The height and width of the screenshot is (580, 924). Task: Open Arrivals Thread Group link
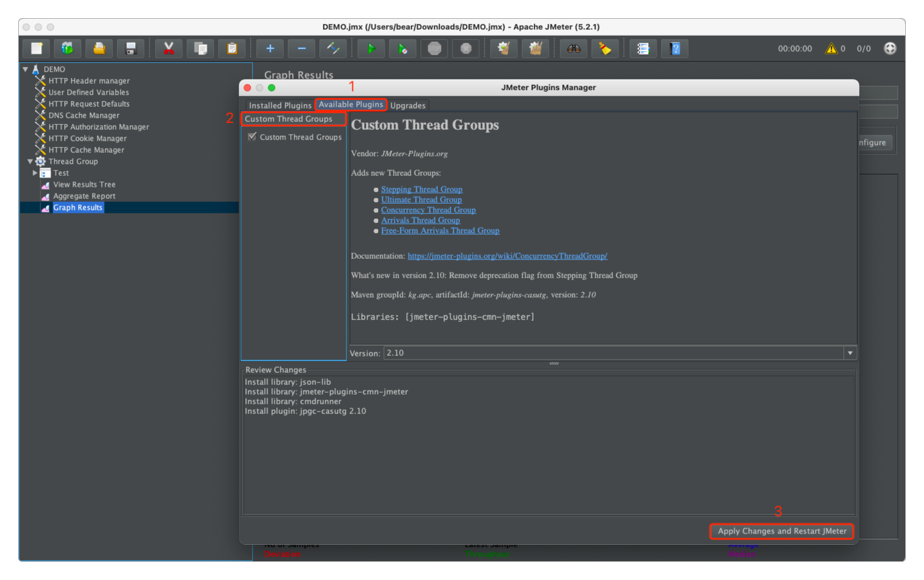coord(420,220)
